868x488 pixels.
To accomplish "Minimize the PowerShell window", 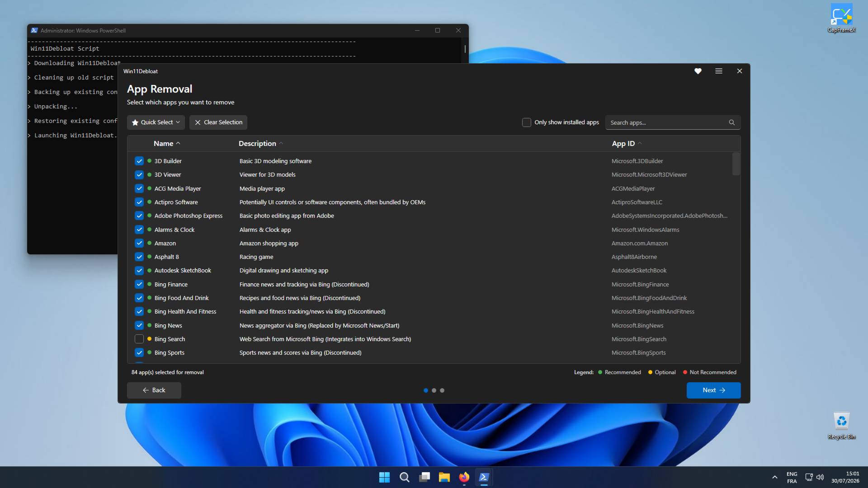I will click(x=417, y=30).
